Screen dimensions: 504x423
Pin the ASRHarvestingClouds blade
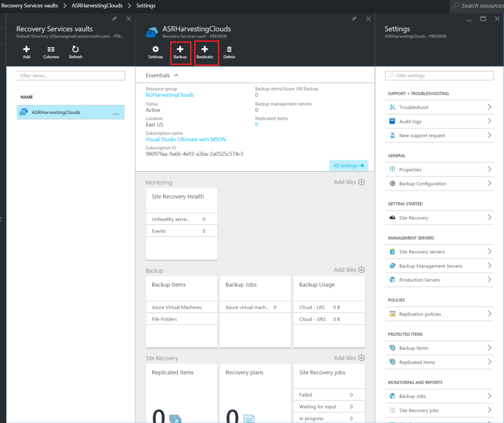(x=354, y=19)
